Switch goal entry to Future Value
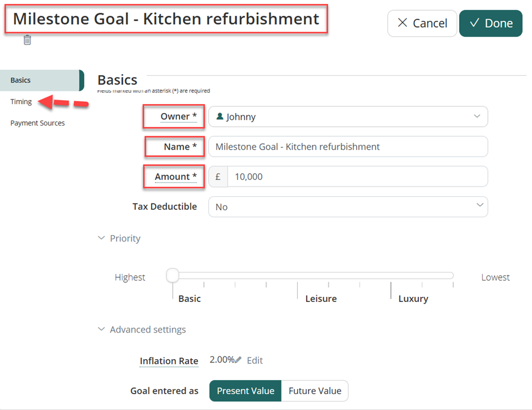This screenshot has height=410, width=532. (315, 391)
